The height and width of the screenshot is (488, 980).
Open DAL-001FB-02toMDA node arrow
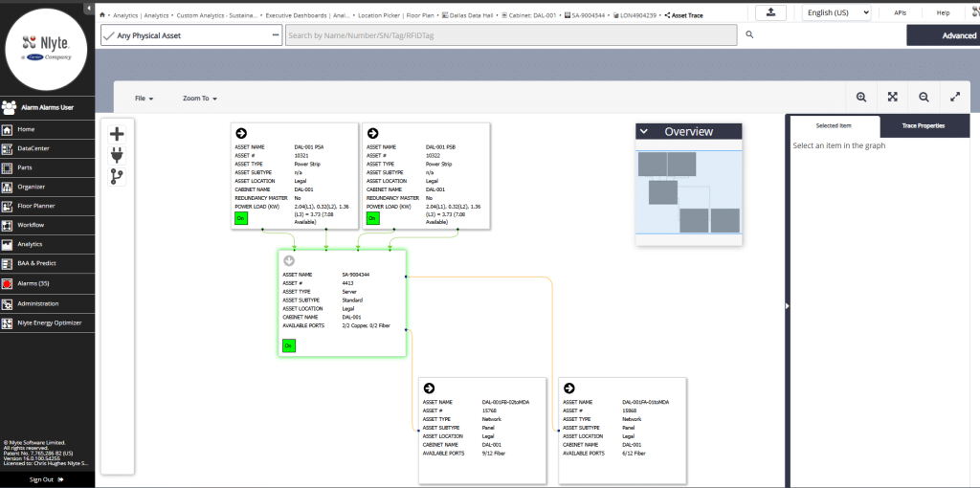click(x=430, y=388)
